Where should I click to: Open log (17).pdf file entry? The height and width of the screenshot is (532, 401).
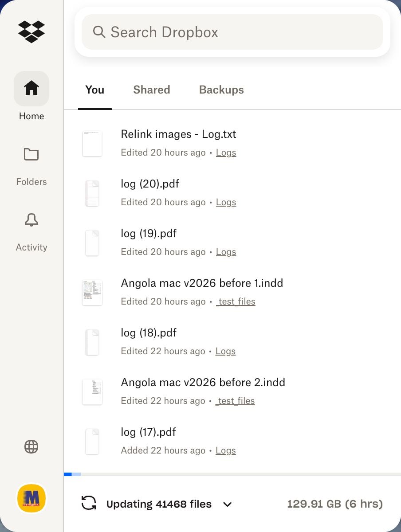click(149, 432)
